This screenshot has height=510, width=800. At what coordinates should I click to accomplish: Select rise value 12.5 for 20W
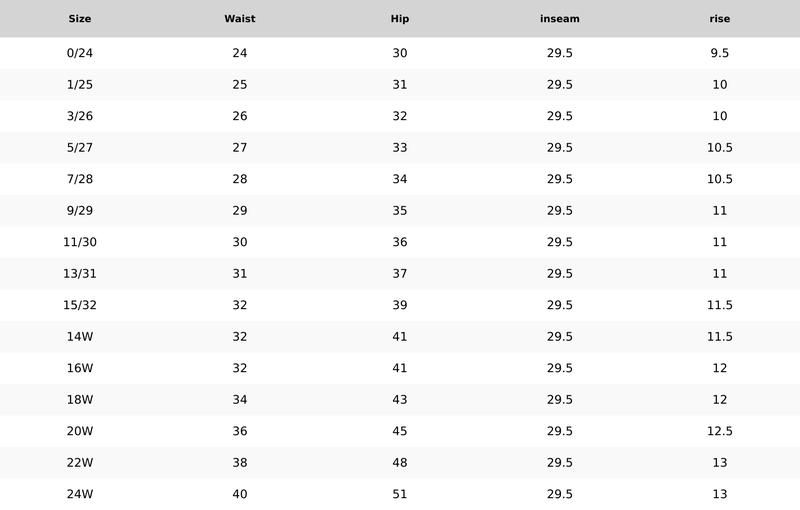[719, 431]
